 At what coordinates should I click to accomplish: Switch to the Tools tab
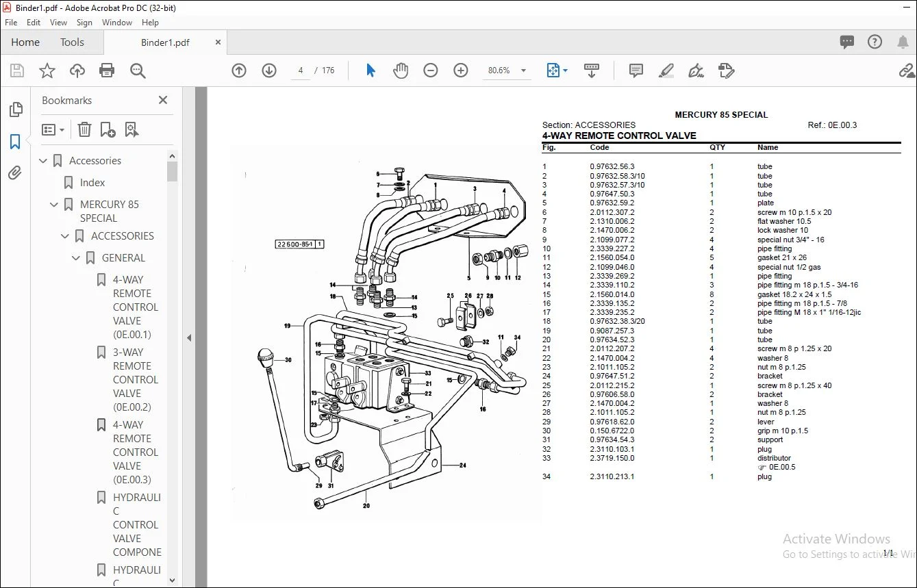[72, 42]
